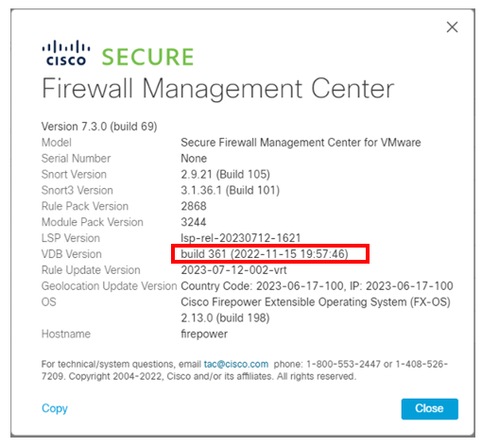
Task: Click the Firewall Management Center title
Action: point(218,89)
